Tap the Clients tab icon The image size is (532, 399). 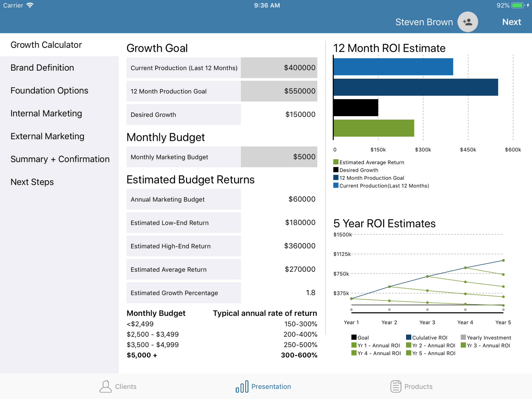click(105, 386)
